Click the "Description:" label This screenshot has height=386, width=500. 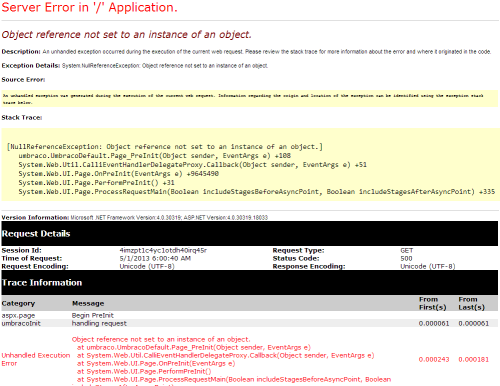21,52
